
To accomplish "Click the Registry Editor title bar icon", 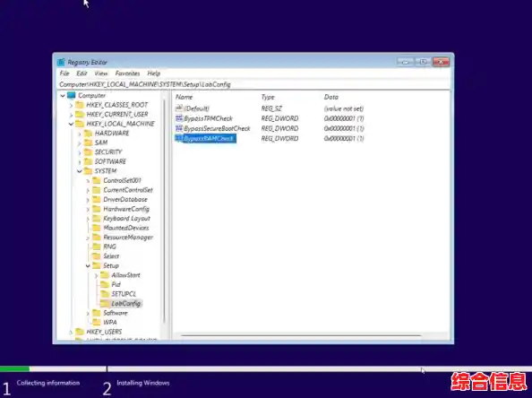I will 61,62.
